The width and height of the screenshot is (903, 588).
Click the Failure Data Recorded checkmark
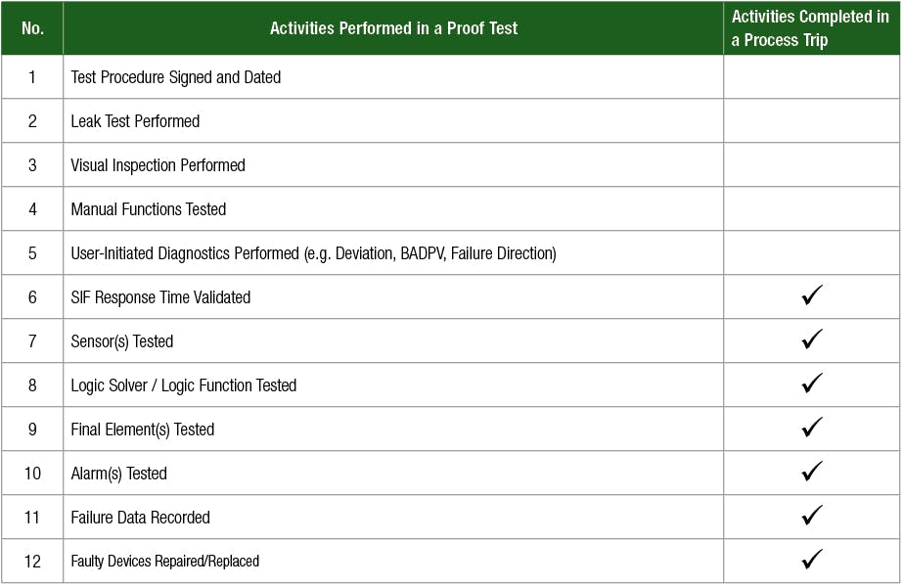812,516
